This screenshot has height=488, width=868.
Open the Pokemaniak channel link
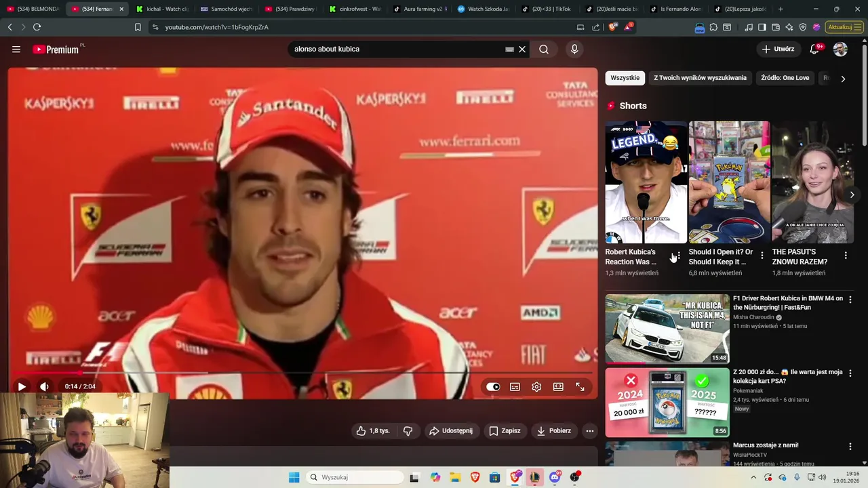[x=748, y=391]
